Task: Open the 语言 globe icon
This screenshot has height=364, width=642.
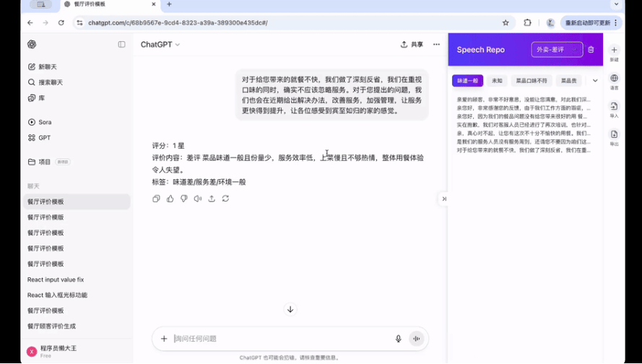Action: tap(614, 79)
